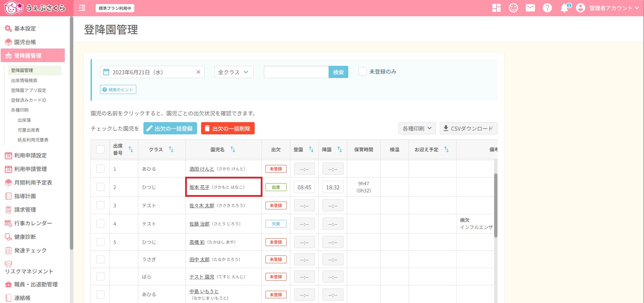Click the CSVダウンロード button
644x303 pixels.
click(x=469, y=129)
